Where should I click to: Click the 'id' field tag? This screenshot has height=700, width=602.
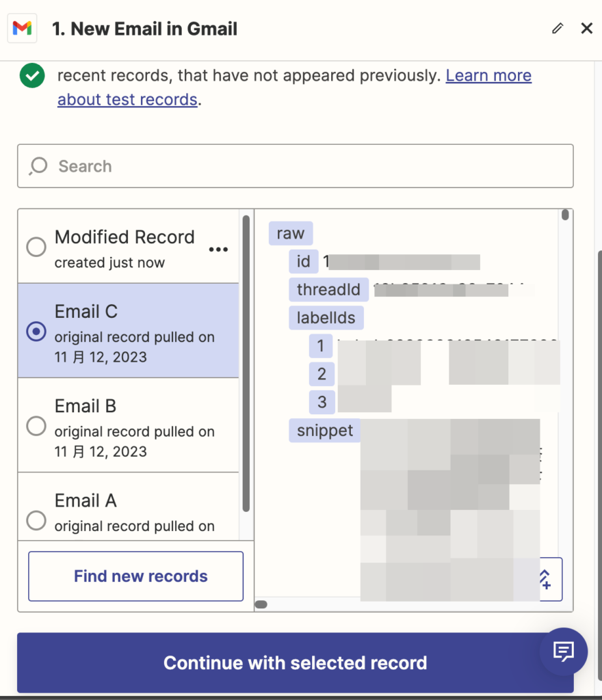click(304, 262)
